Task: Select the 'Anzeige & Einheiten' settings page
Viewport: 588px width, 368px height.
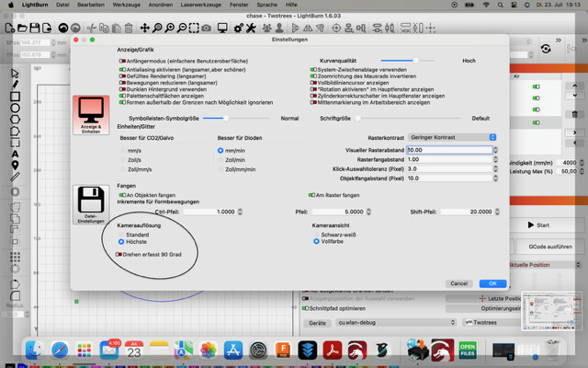Action: pos(91,115)
